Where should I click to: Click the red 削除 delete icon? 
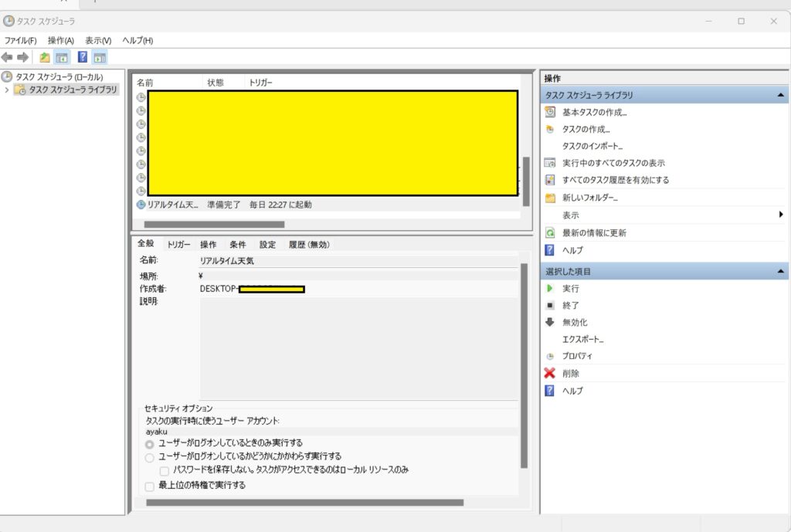pos(549,373)
